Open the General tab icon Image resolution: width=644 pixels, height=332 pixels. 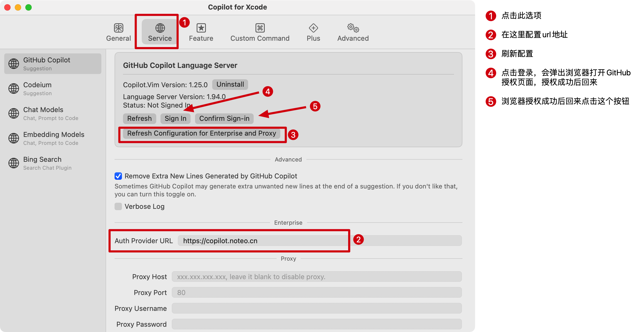pos(119,28)
